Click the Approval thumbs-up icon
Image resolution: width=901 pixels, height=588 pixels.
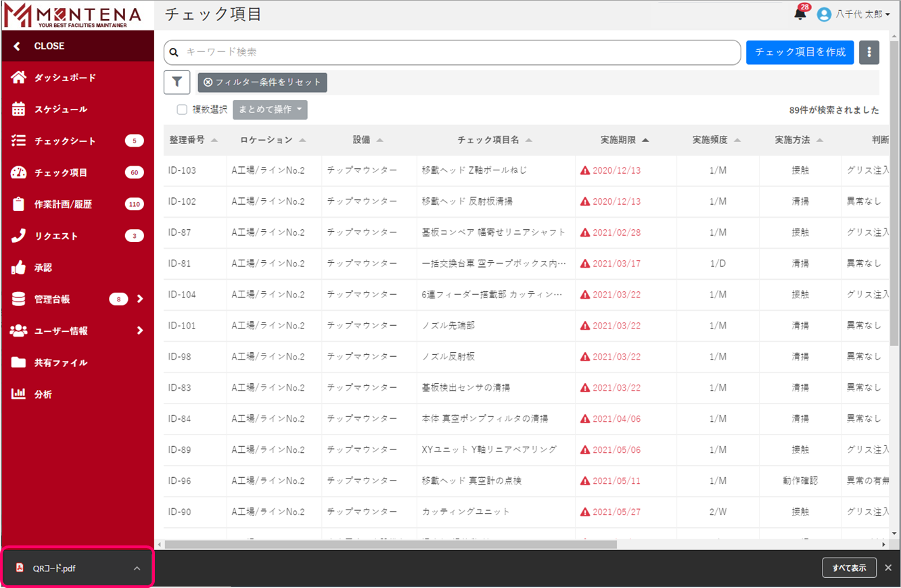(18, 268)
